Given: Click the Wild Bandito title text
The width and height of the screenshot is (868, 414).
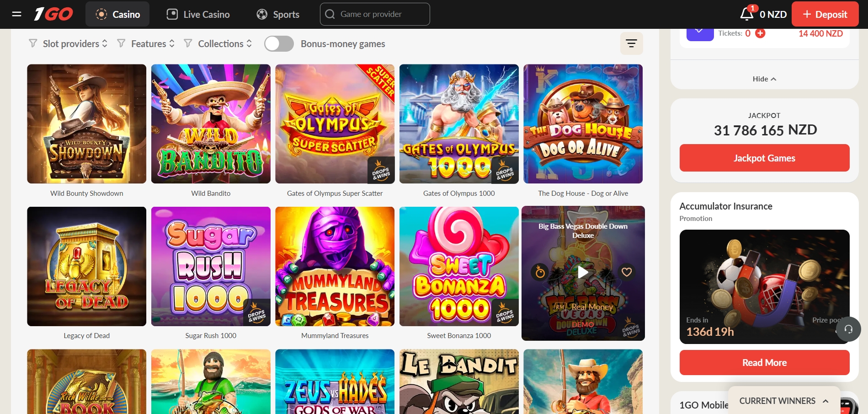Looking at the screenshot, I should (211, 194).
